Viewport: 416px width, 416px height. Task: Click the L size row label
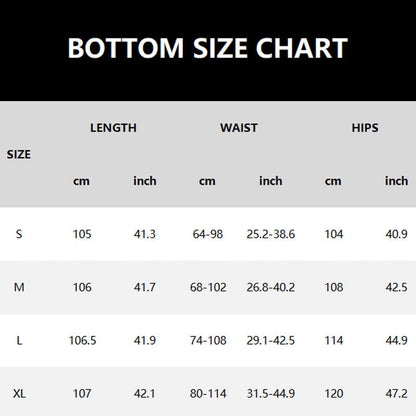(19, 340)
